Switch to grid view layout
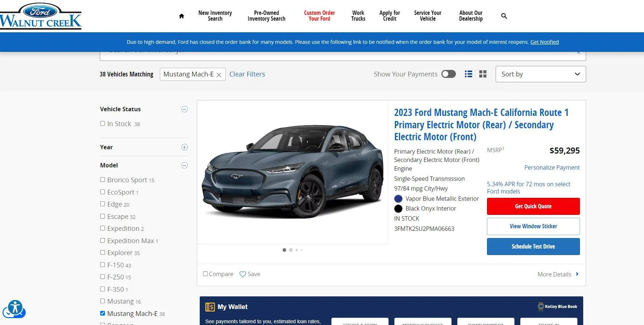The width and height of the screenshot is (644, 325). 483,74
